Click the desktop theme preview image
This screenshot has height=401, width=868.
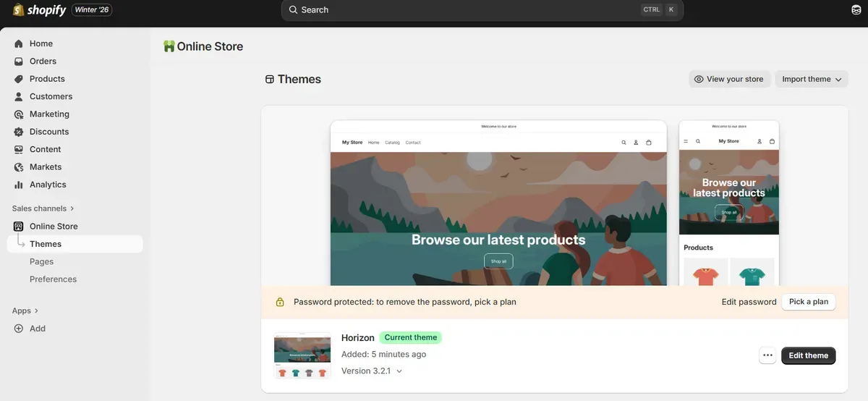pyautogui.click(x=498, y=203)
